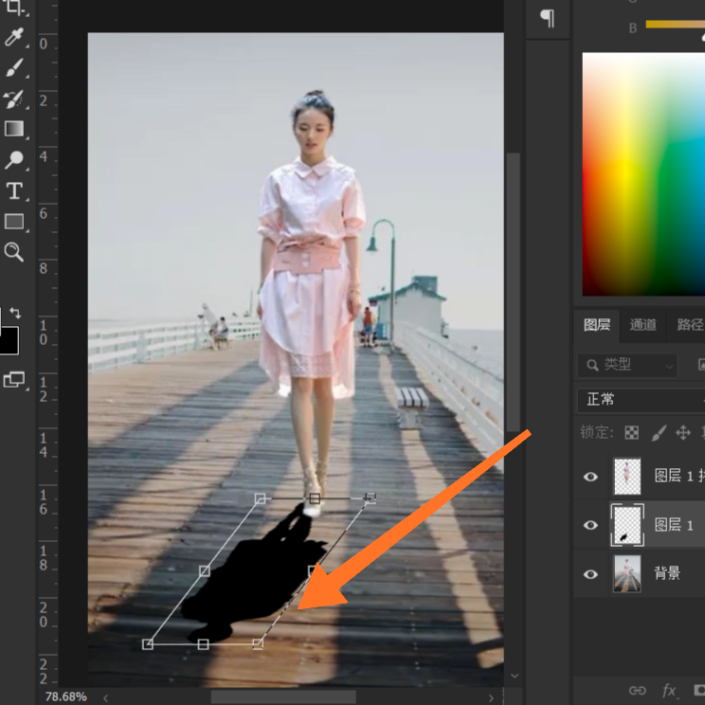Pick a color in the color field
The width and height of the screenshot is (705, 705).
click(x=643, y=174)
